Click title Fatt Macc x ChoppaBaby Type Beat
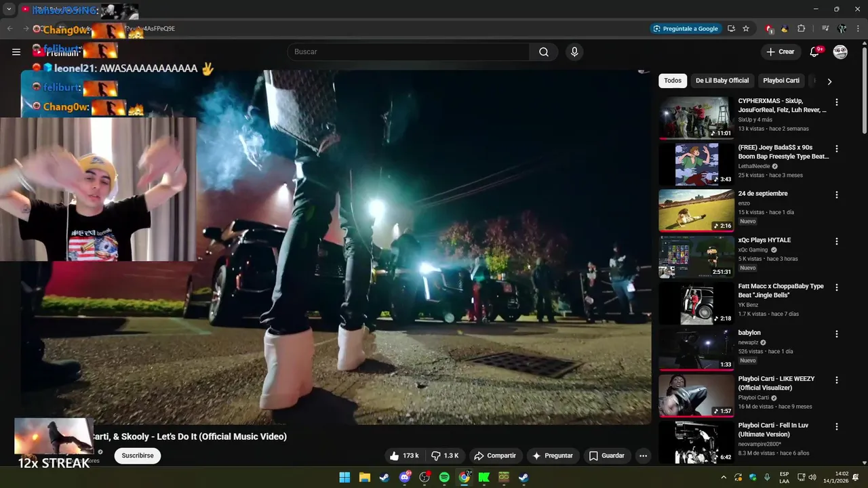Image resolution: width=868 pixels, height=488 pixels. [781, 291]
